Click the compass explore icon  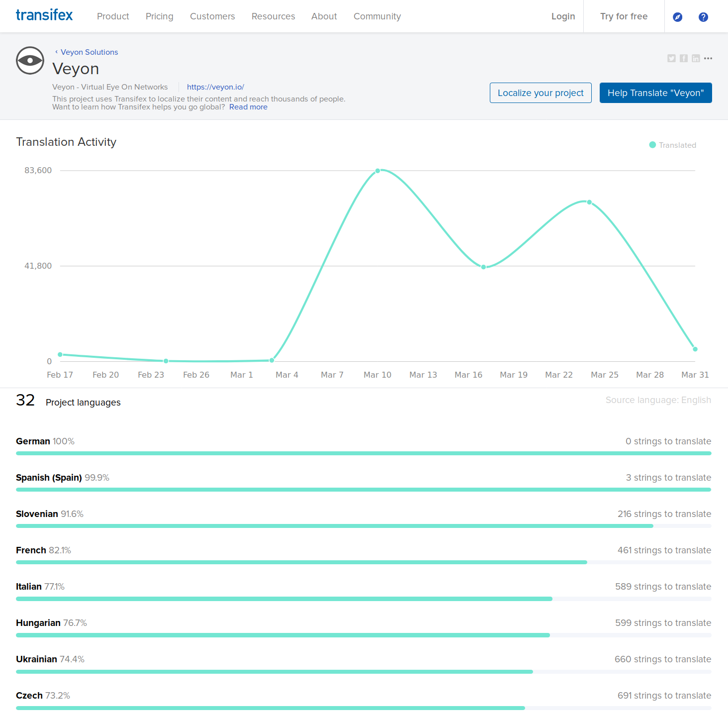(x=677, y=17)
